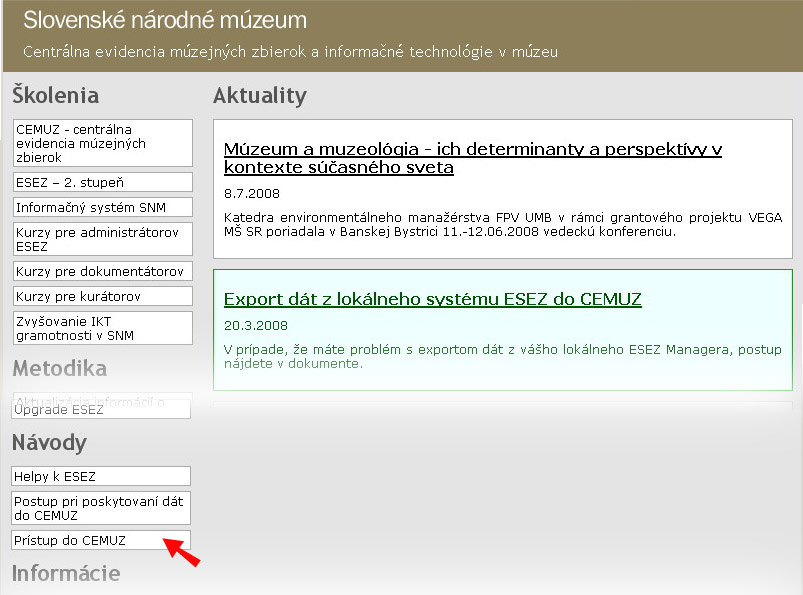The width and height of the screenshot is (803, 595).
Task: Open Informačný systém SNM menu item
Action: click(x=102, y=207)
